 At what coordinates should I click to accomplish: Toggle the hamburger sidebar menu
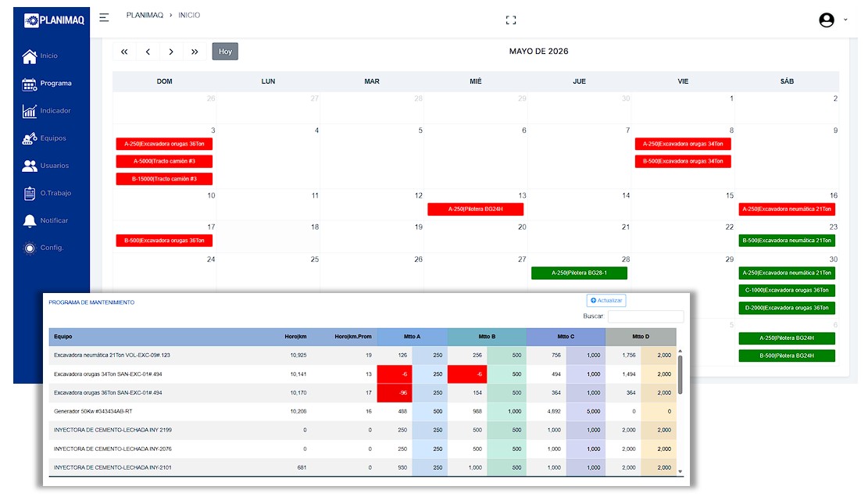(x=104, y=17)
